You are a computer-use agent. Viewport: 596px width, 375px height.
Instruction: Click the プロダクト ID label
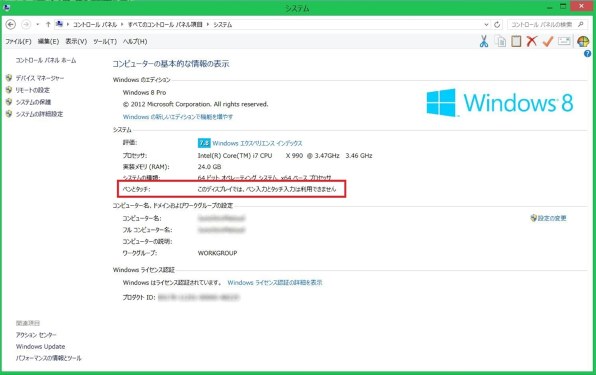(x=139, y=297)
